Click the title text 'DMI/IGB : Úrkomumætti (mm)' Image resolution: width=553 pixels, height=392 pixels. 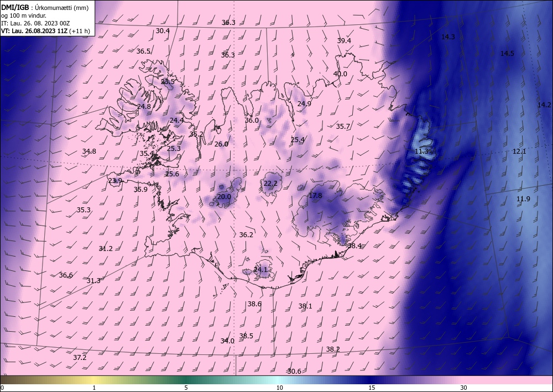(45, 7)
